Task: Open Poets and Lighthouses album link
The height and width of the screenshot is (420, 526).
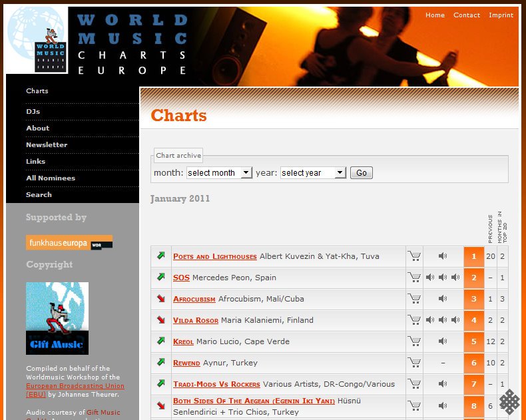Action: pyautogui.click(x=215, y=257)
